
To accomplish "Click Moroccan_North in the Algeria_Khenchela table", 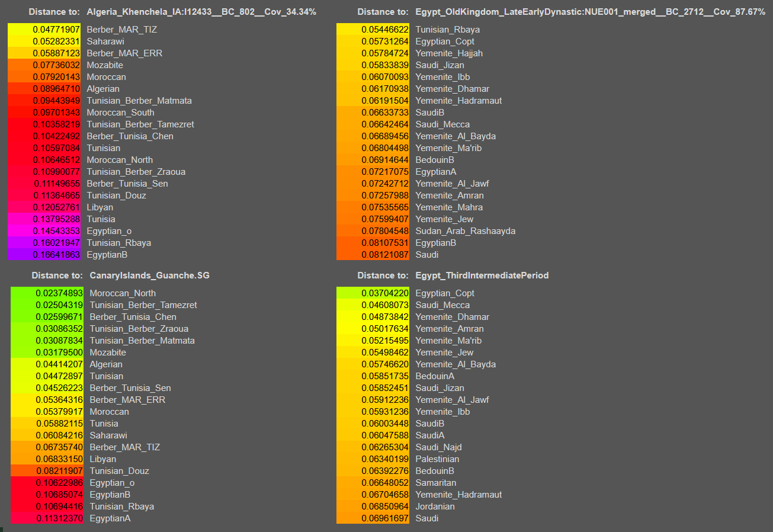I will coord(120,160).
